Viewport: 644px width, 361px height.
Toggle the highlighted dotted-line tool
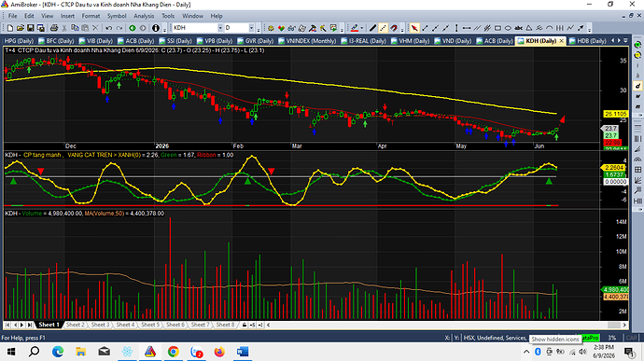tap(383, 28)
